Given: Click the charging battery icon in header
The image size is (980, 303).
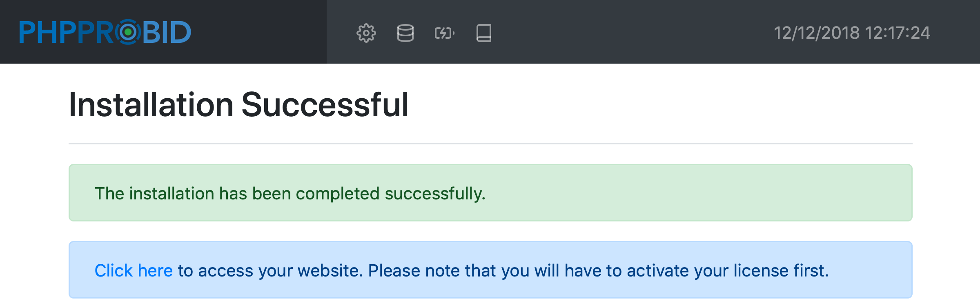Looking at the screenshot, I should pyautogui.click(x=444, y=33).
